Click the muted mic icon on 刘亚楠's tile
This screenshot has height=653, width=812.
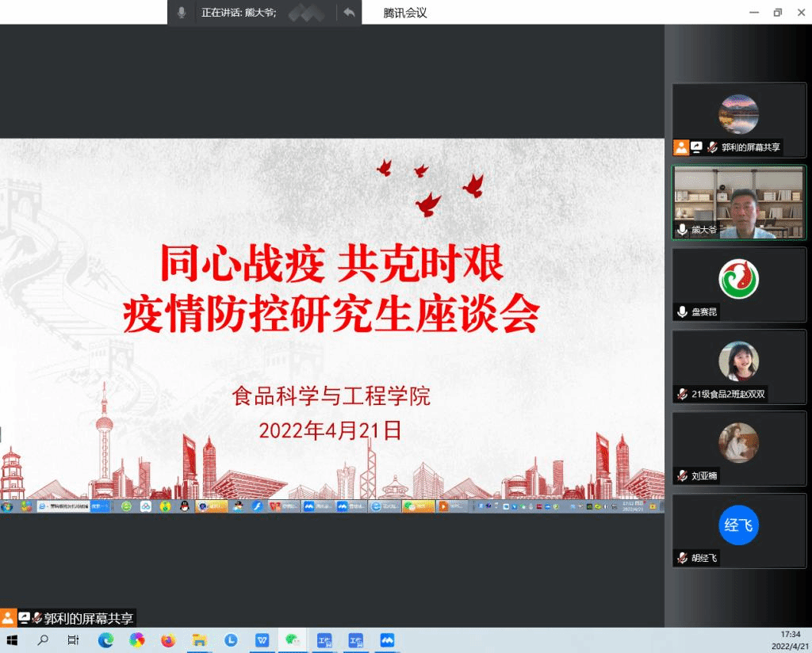pos(682,476)
